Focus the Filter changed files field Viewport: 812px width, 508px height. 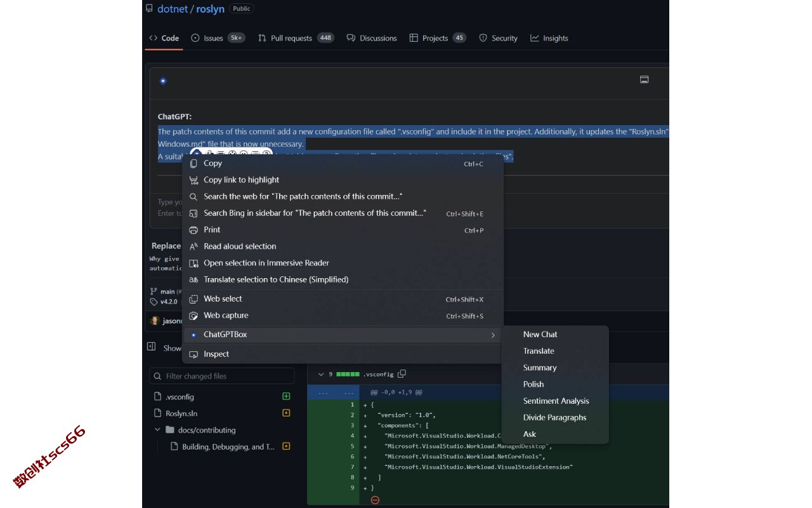(221, 376)
